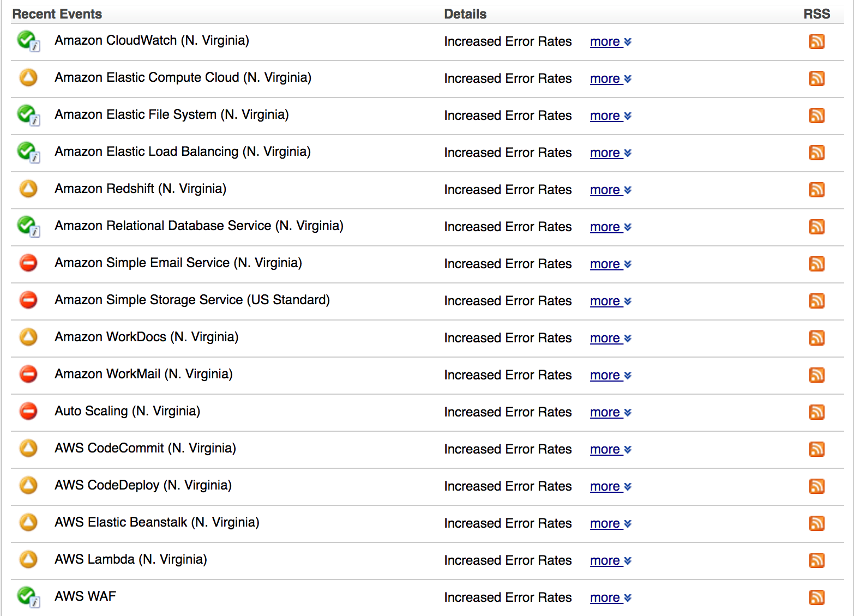Click the RSS column header

(x=816, y=14)
